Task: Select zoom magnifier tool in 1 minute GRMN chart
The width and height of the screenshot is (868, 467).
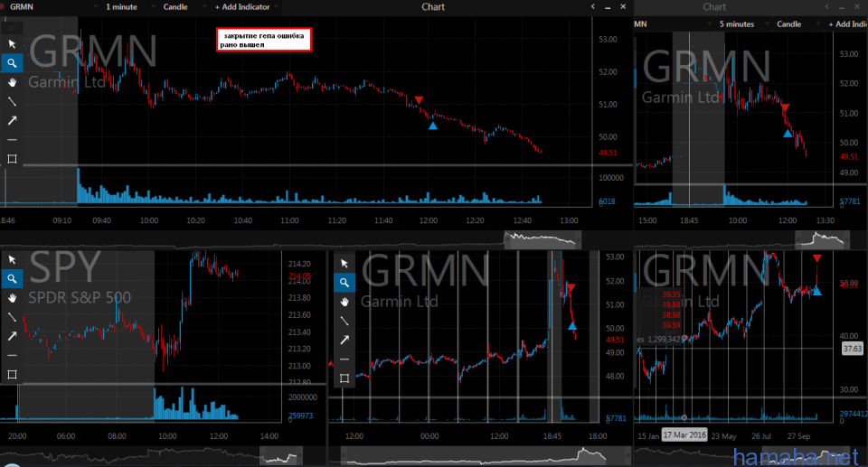Action: (12, 63)
